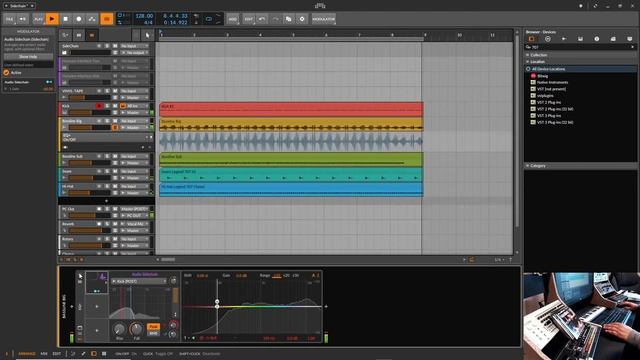
Task: Mute the Kick track
Action: pos(115,106)
